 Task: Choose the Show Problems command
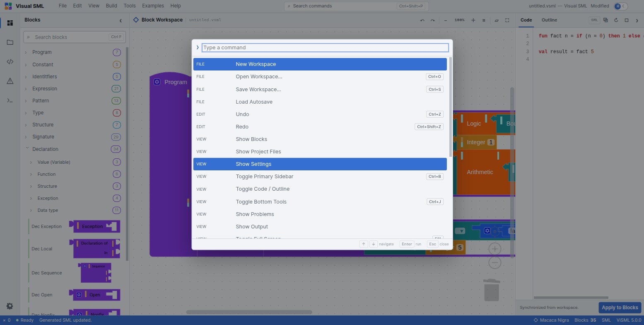320,214
